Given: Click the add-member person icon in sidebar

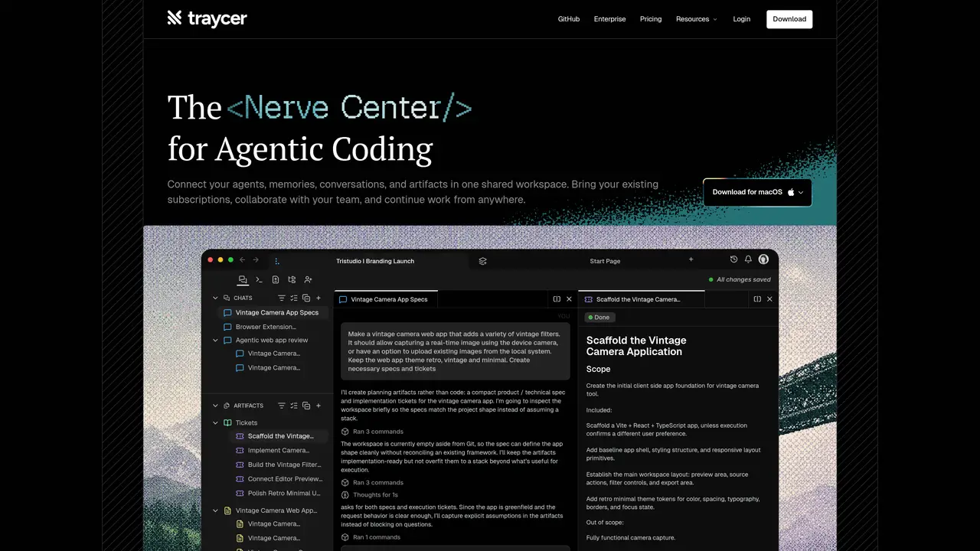Looking at the screenshot, I should click(308, 280).
